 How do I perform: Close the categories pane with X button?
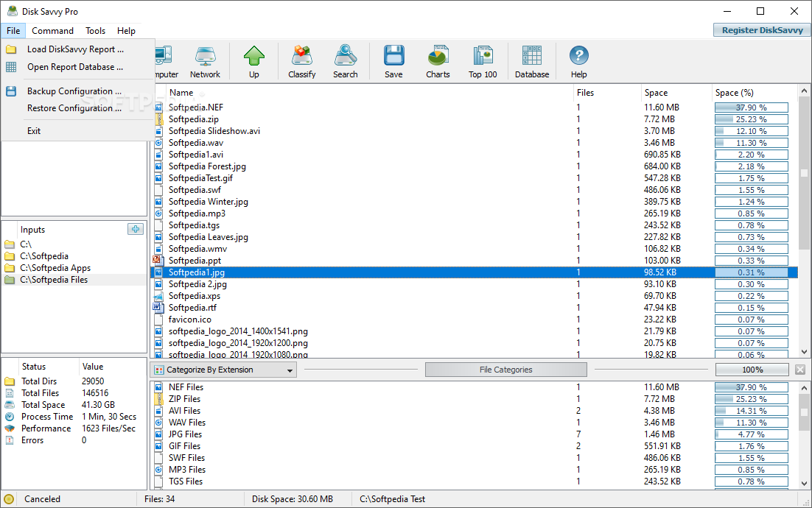coord(800,370)
